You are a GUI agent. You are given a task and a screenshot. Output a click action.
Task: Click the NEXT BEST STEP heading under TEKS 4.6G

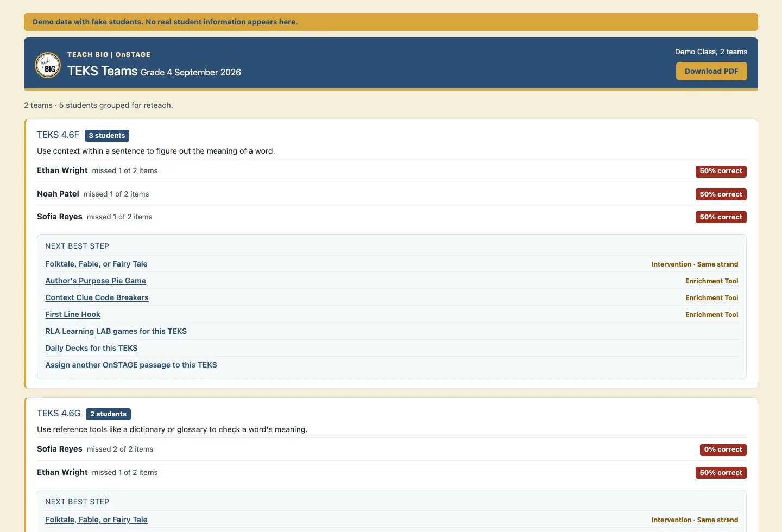[x=77, y=502]
